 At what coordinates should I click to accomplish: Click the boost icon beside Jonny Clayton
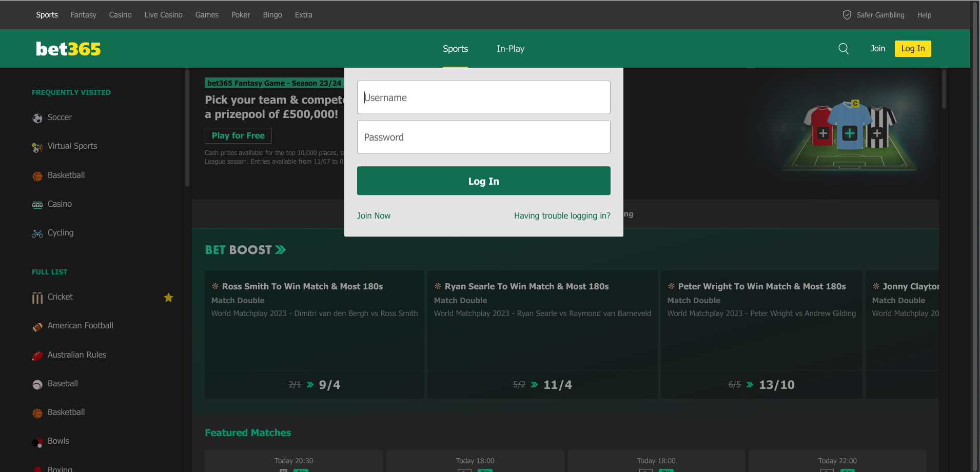(x=876, y=286)
